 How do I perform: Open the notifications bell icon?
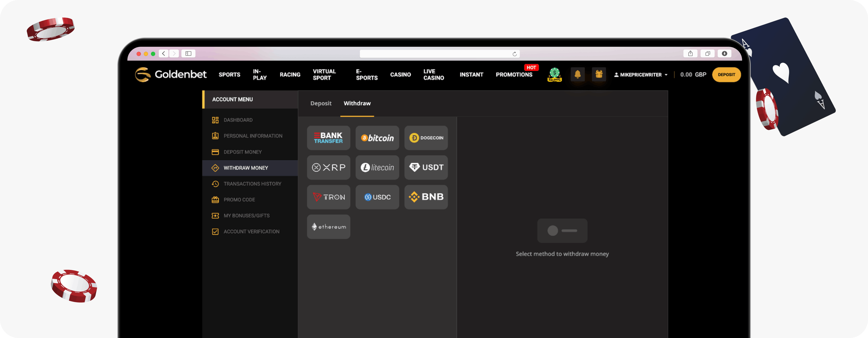coord(577,74)
